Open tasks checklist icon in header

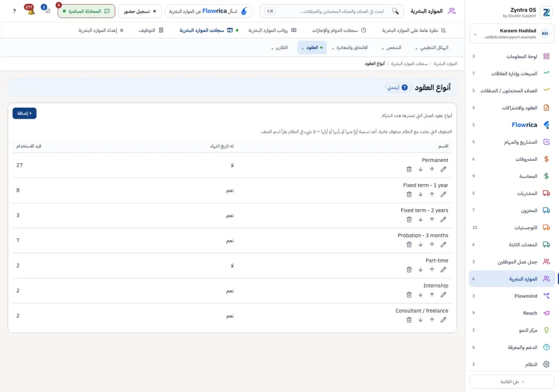tap(47, 10)
